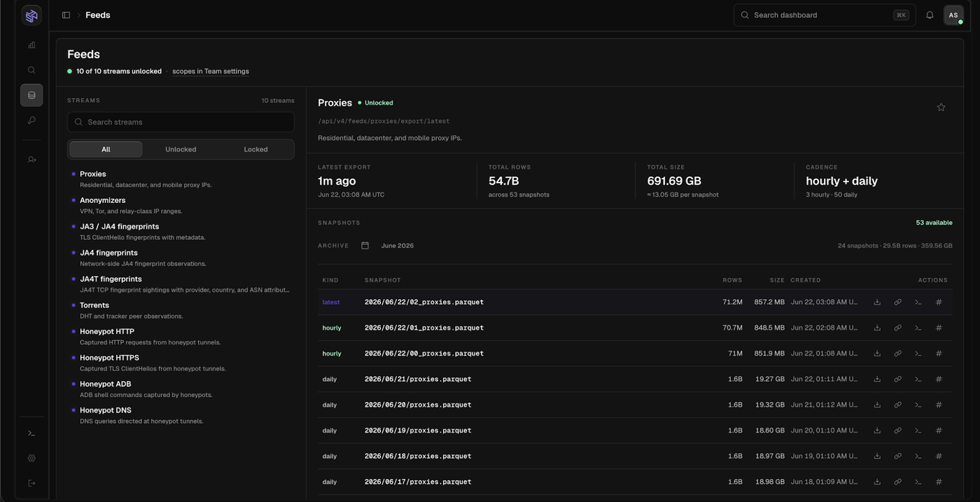Image resolution: width=980 pixels, height=502 pixels.
Task: Open the notifications bell
Action: [x=930, y=15]
